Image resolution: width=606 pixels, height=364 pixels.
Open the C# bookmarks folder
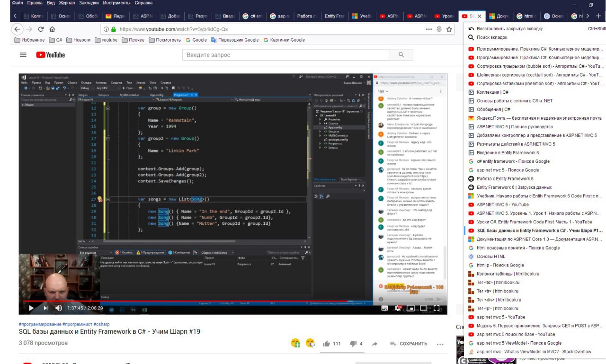click(x=55, y=40)
